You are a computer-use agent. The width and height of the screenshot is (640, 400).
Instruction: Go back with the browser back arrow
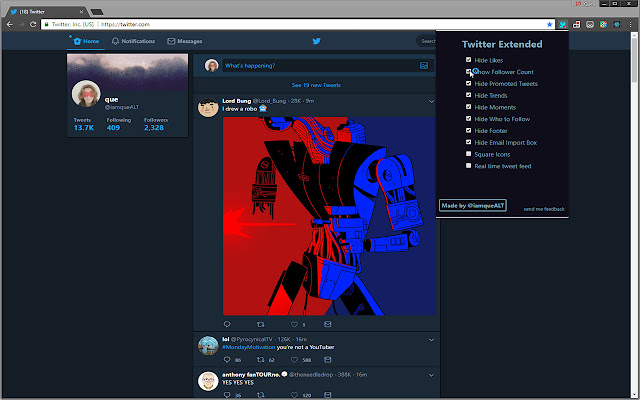[x=10, y=24]
